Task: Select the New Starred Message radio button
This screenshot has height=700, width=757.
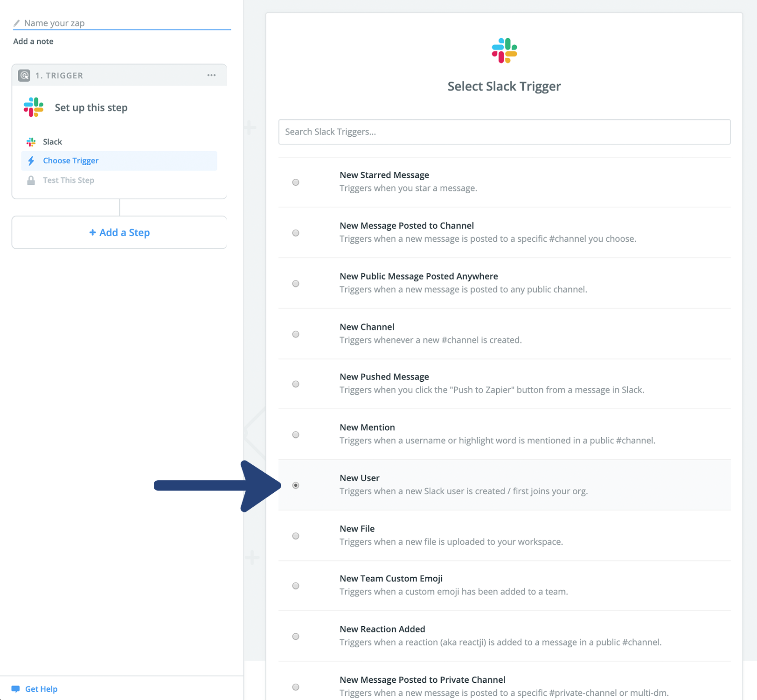Action: pyautogui.click(x=296, y=182)
